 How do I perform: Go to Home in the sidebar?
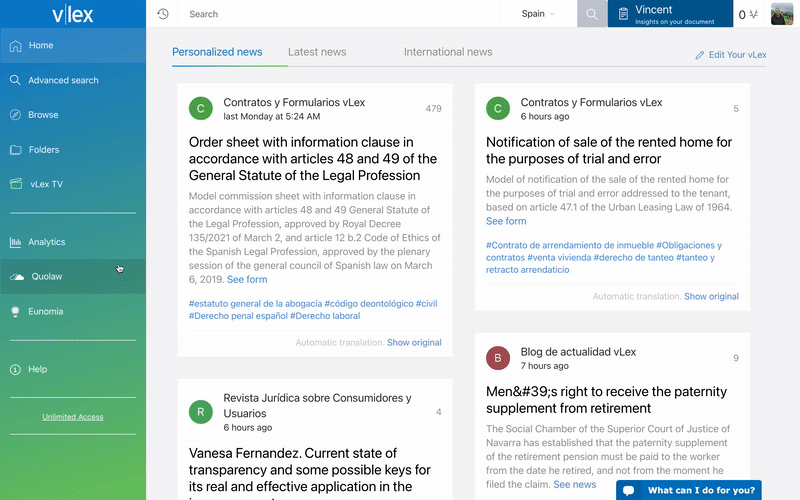(73, 45)
